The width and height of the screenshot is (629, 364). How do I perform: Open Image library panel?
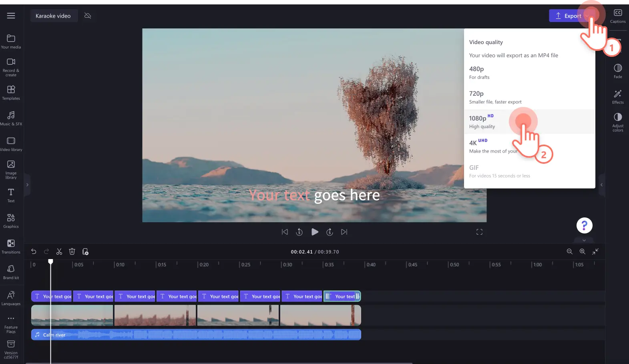(11, 170)
